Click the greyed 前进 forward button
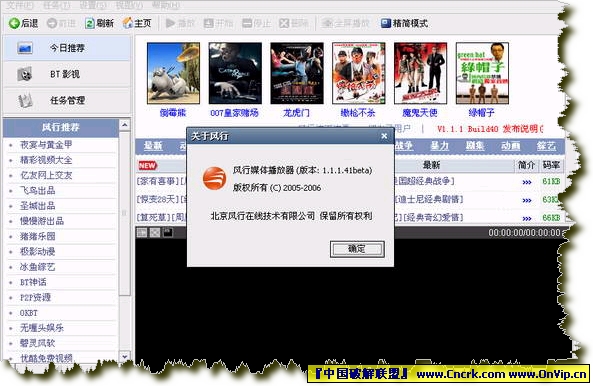 [x=61, y=23]
